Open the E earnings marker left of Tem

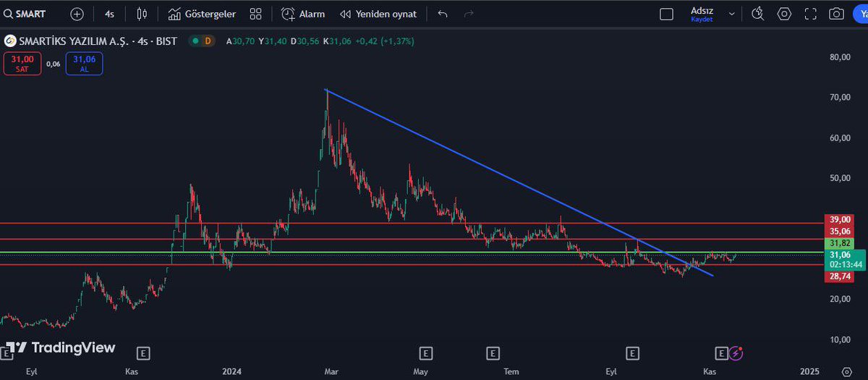click(493, 353)
